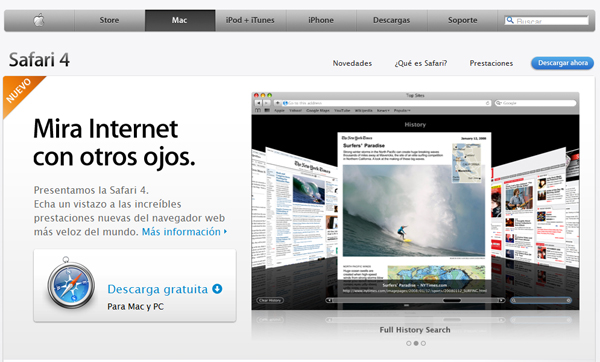Click the forward arrow in the Safari preview

[x=267, y=103]
